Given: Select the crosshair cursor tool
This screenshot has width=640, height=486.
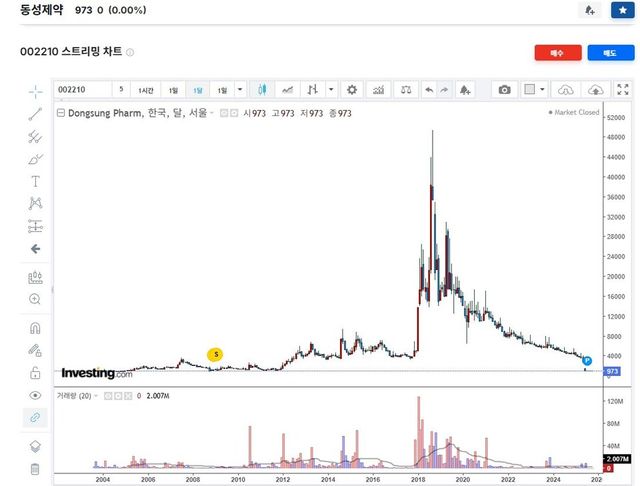Looking at the screenshot, I should pyautogui.click(x=36, y=92).
